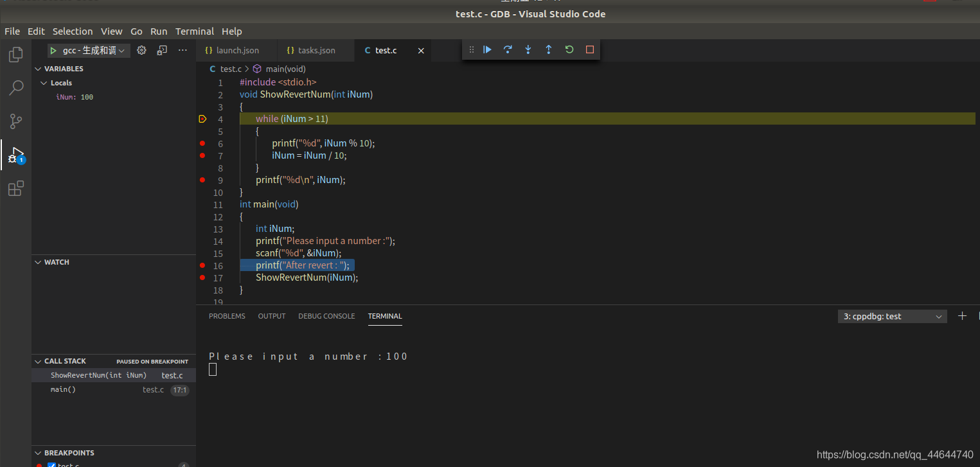
Task: Select the TERMINAL panel tab
Action: coord(385,316)
